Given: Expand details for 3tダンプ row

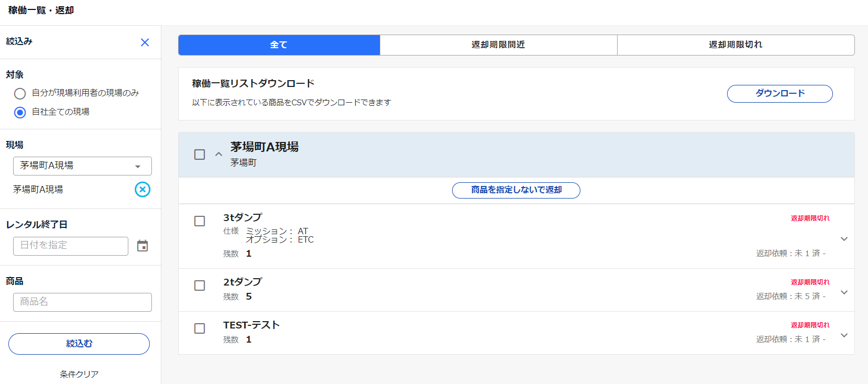Looking at the screenshot, I should (844, 239).
